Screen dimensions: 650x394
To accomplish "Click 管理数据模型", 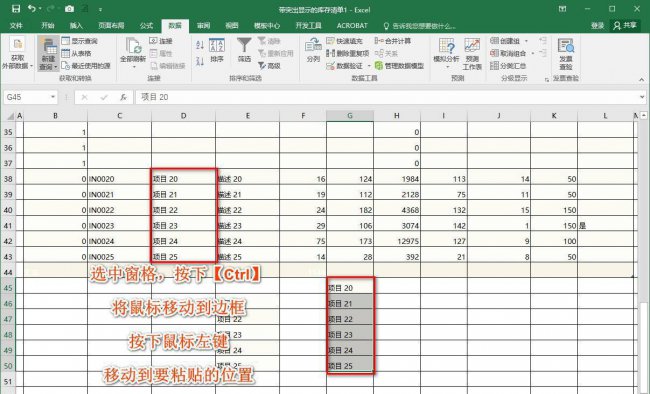I will (399, 66).
